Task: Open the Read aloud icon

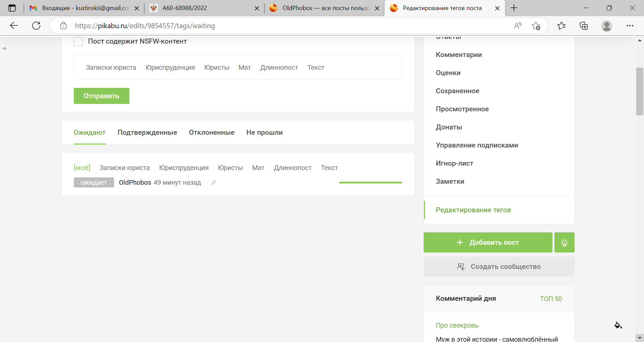Action: coord(518,26)
